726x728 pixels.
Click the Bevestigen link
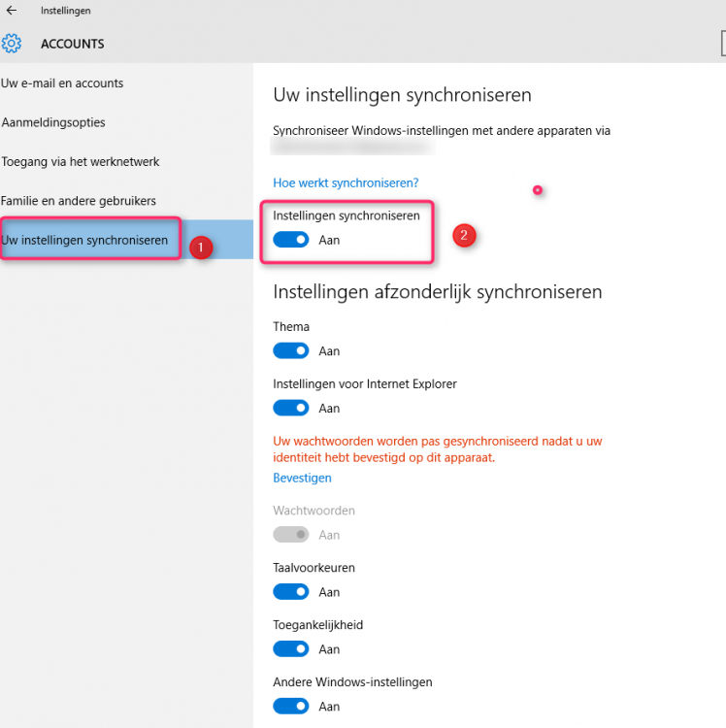click(x=302, y=478)
